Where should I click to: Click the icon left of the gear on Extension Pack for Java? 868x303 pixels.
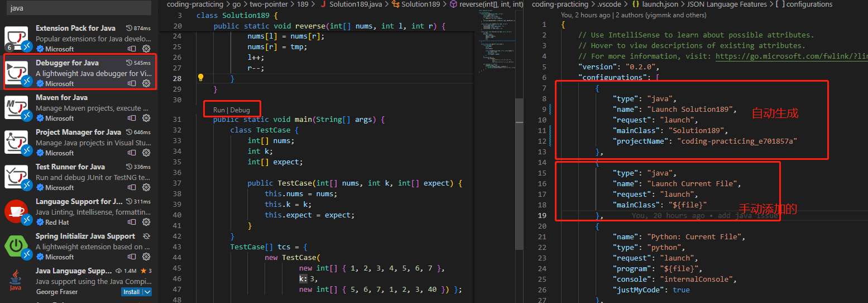click(x=132, y=49)
